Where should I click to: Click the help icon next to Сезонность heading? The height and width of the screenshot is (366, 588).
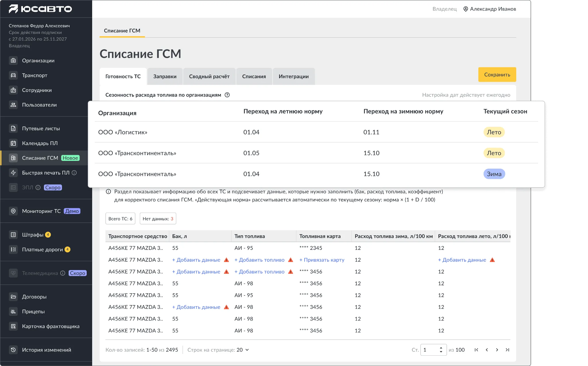point(227,95)
